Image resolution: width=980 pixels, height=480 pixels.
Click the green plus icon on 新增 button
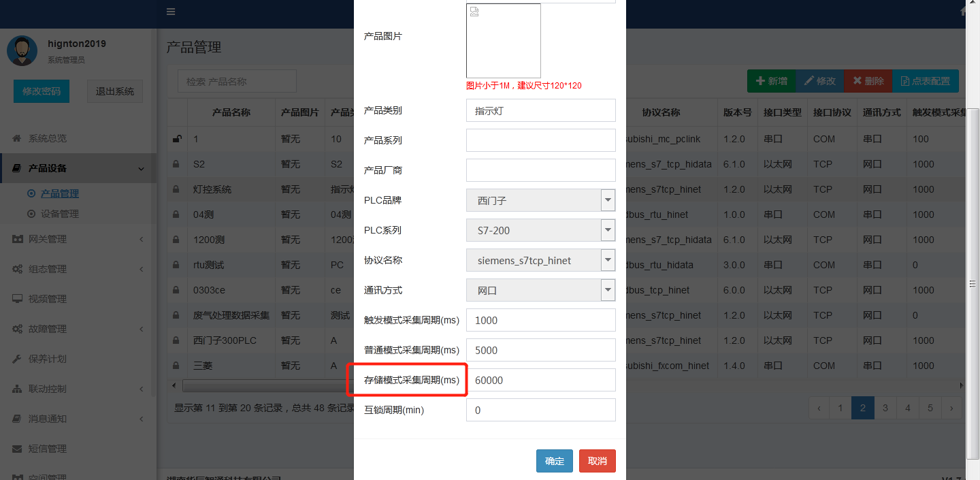[759, 80]
